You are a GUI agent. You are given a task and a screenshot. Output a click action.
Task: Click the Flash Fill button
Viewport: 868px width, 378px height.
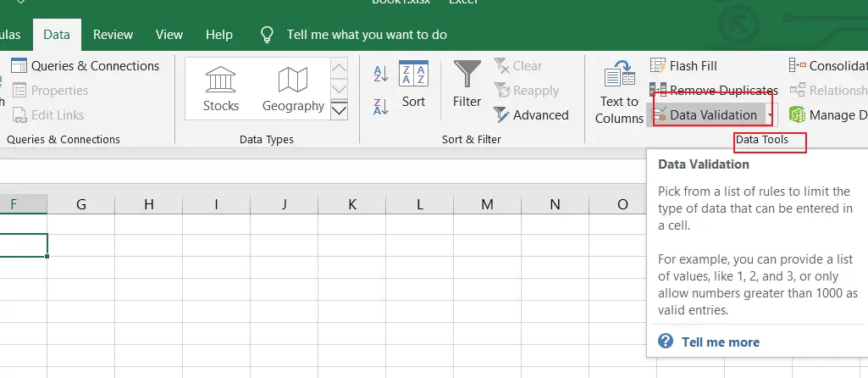(x=683, y=65)
